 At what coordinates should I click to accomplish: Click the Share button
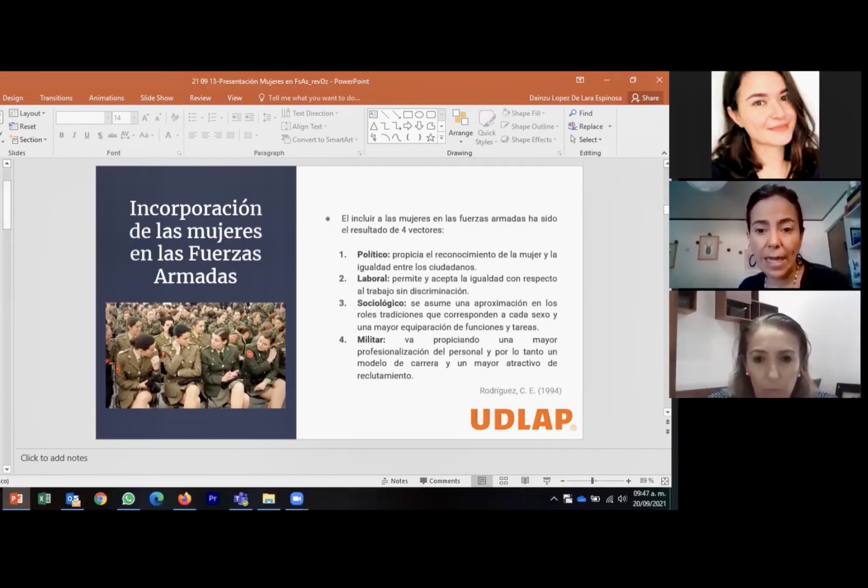click(645, 98)
